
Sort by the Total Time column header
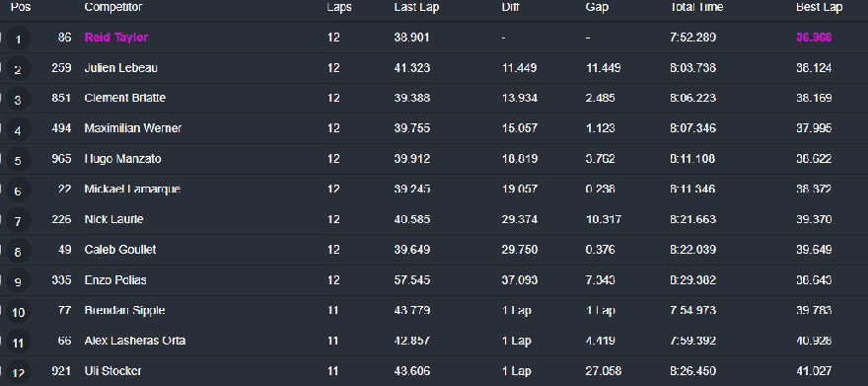[x=696, y=7]
